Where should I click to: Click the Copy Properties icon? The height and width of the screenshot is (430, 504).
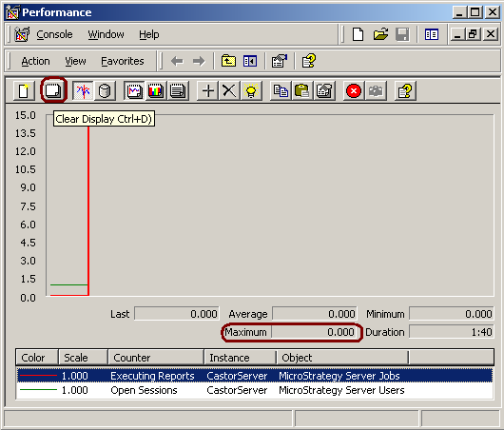[x=281, y=91]
